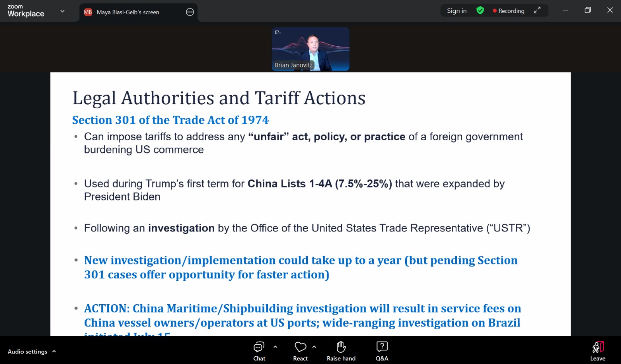Screen dimensions: 621x364
Task: Click the MB avatar badge
Action: pos(88,12)
